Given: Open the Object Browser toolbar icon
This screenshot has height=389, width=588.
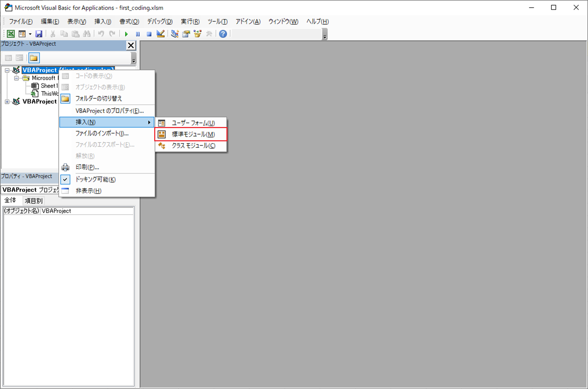Looking at the screenshot, I should tap(197, 34).
